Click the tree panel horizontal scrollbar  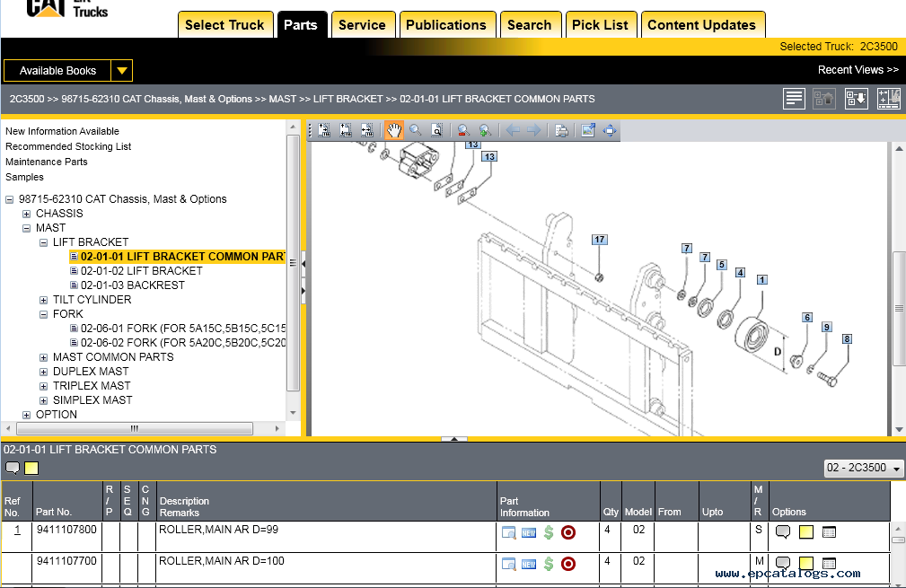[135, 428]
